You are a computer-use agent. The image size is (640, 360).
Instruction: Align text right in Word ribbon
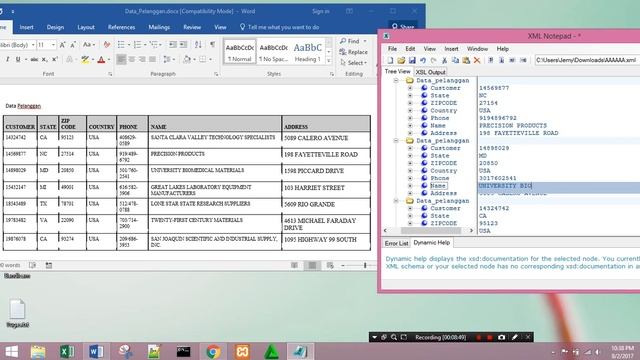(x=142, y=60)
